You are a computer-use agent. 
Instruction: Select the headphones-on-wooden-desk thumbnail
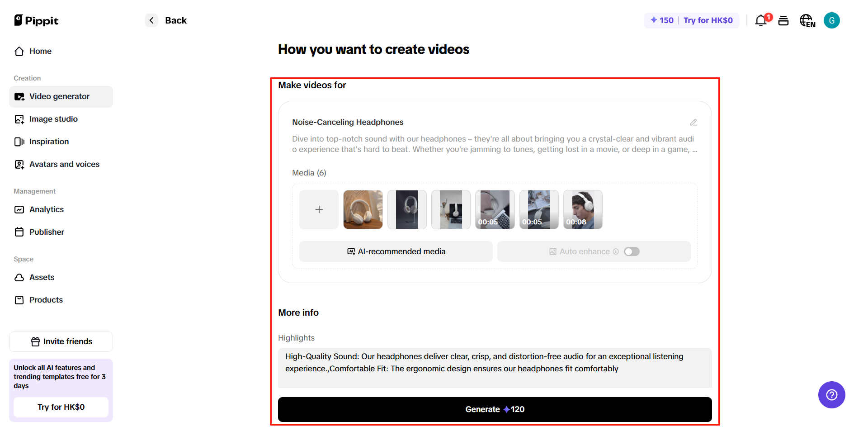363,209
